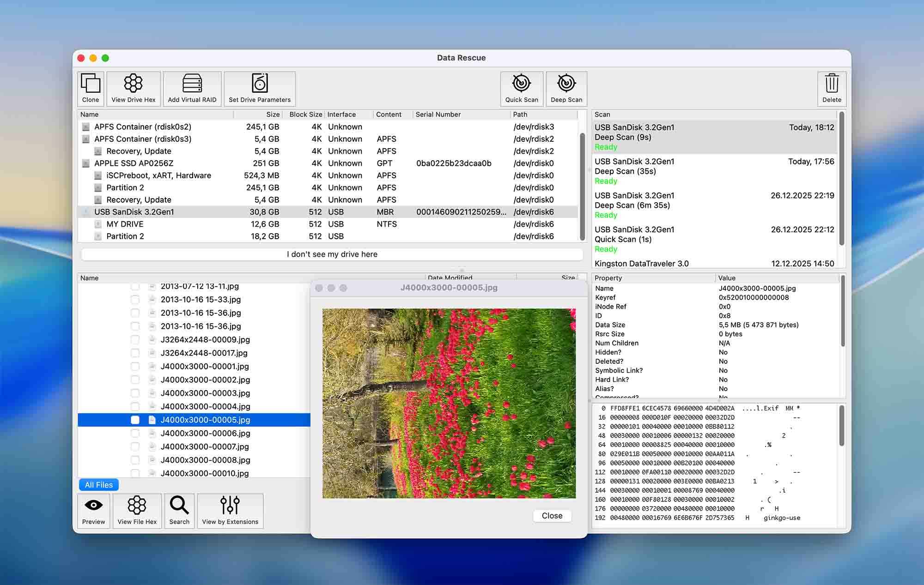Start a Quick Scan
Screen dimensions: 924x585
pyautogui.click(x=521, y=89)
